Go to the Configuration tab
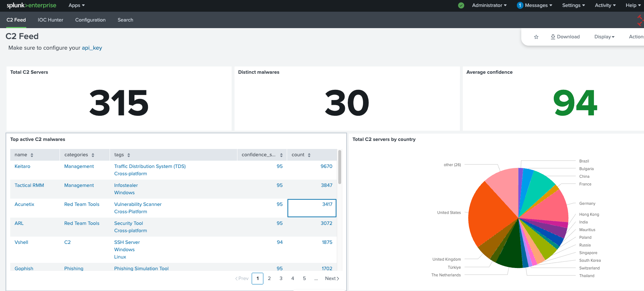This screenshot has height=291, width=644. (x=90, y=20)
